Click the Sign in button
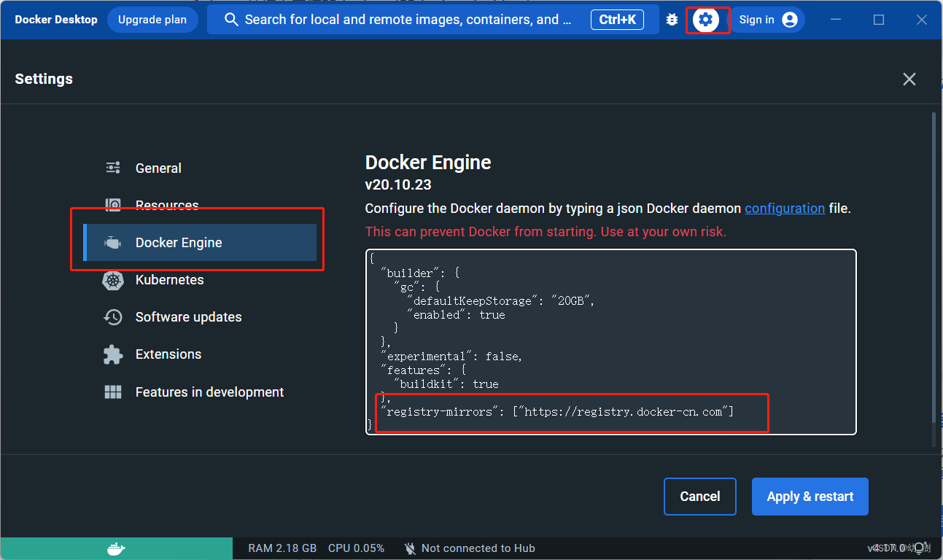Image resolution: width=943 pixels, height=560 pixels. pos(767,20)
